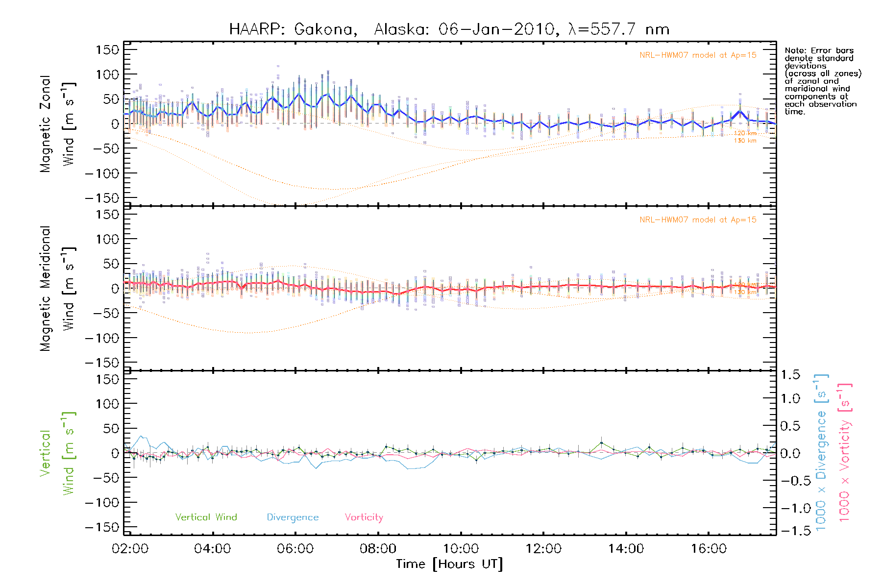Click the Time [Hours UT] axis label

click(x=449, y=564)
